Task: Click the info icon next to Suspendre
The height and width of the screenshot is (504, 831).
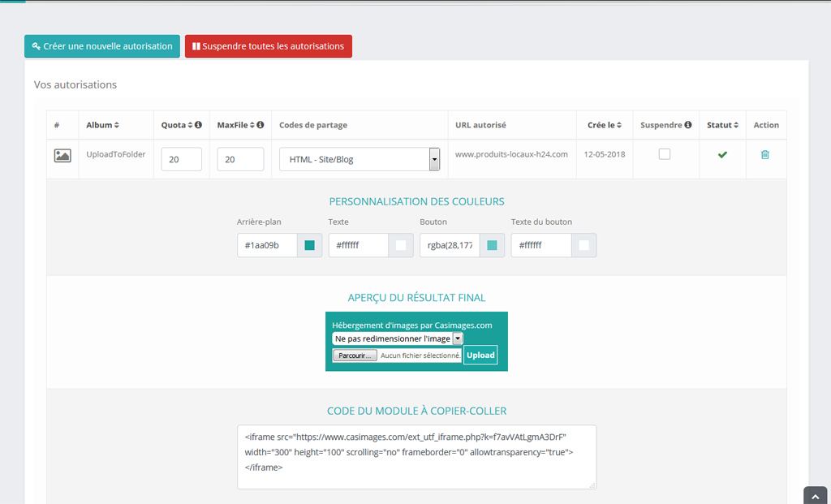Action: (688, 125)
